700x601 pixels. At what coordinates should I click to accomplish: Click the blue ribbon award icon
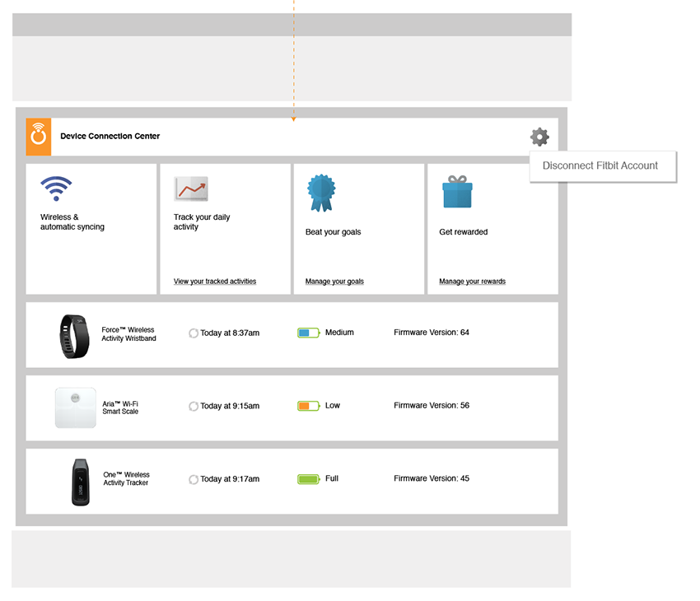(321, 193)
